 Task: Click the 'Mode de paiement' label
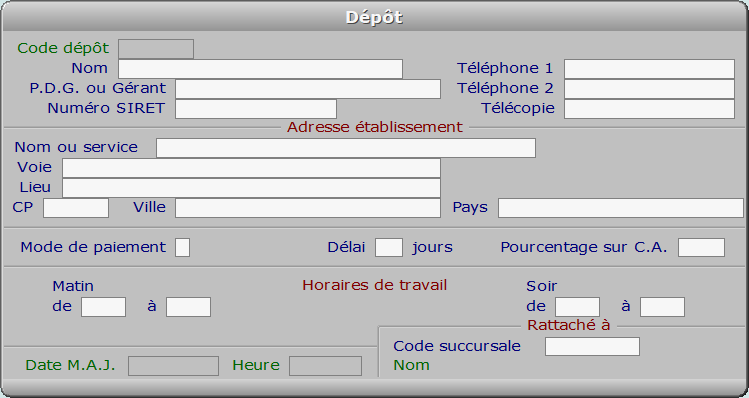pyautogui.click(x=93, y=247)
